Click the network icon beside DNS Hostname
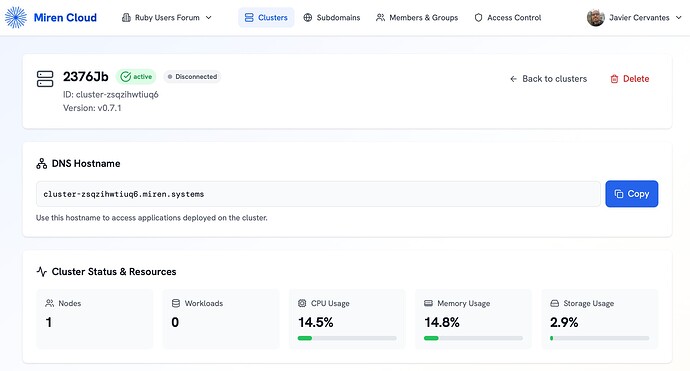 42,164
